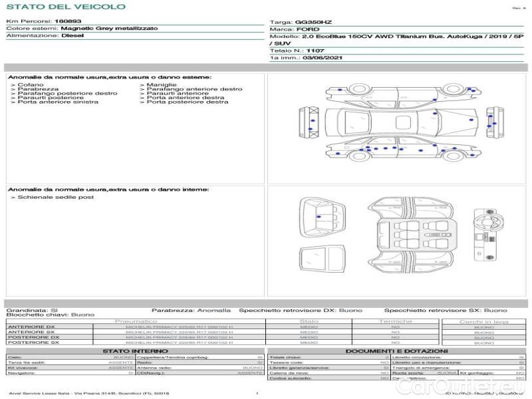Click the Telaio N. value 1107
The width and height of the screenshot is (532, 399).
point(315,51)
